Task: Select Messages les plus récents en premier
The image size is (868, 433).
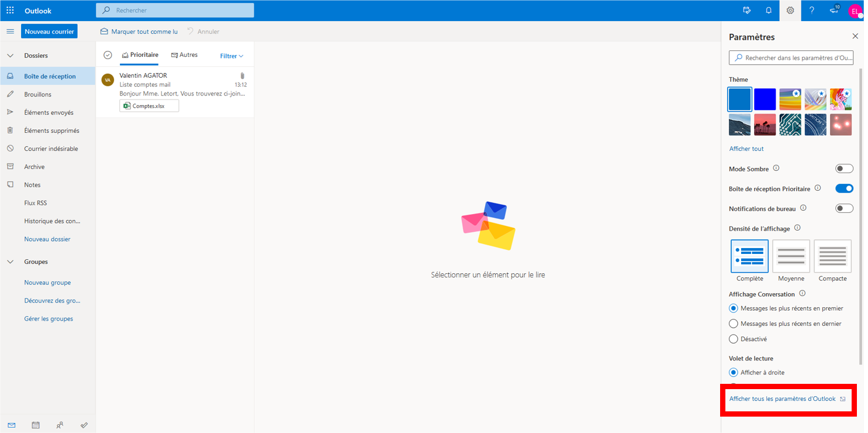Action: [734, 308]
